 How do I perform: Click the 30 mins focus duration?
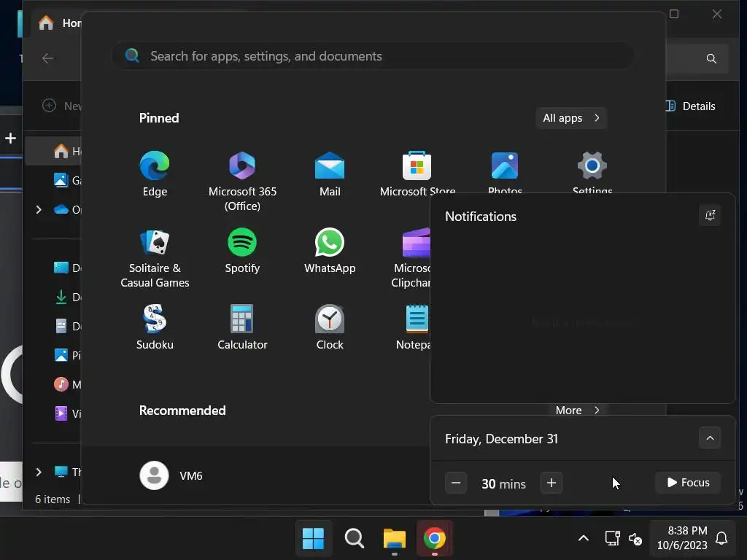click(503, 484)
